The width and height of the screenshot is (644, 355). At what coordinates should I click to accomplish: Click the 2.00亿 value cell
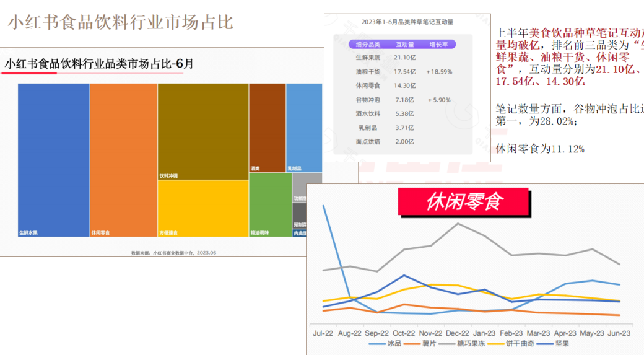(x=405, y=142)
